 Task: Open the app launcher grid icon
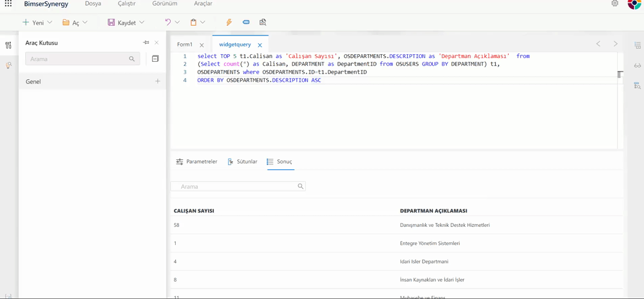[8, 4]
